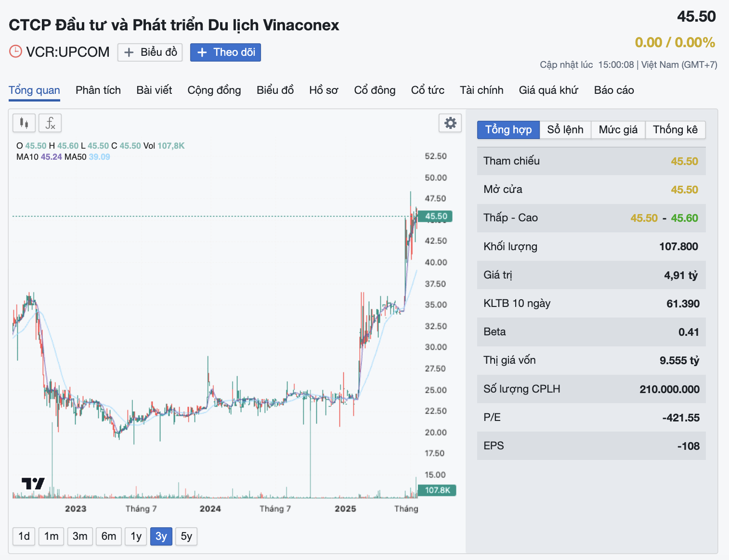Switch to Mức giá panel tab

618,130
